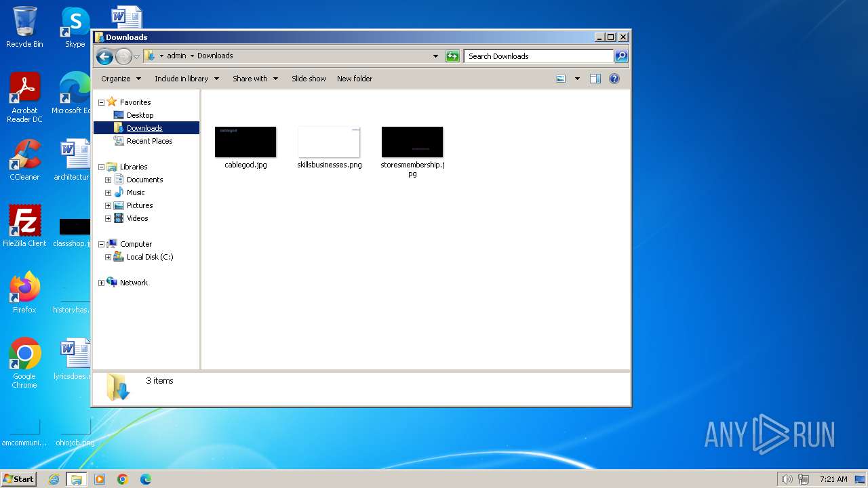Open the recent pages dropdown arrow
Image resolution: width=868 pixels, height=488 pixels.
(136, 56)
